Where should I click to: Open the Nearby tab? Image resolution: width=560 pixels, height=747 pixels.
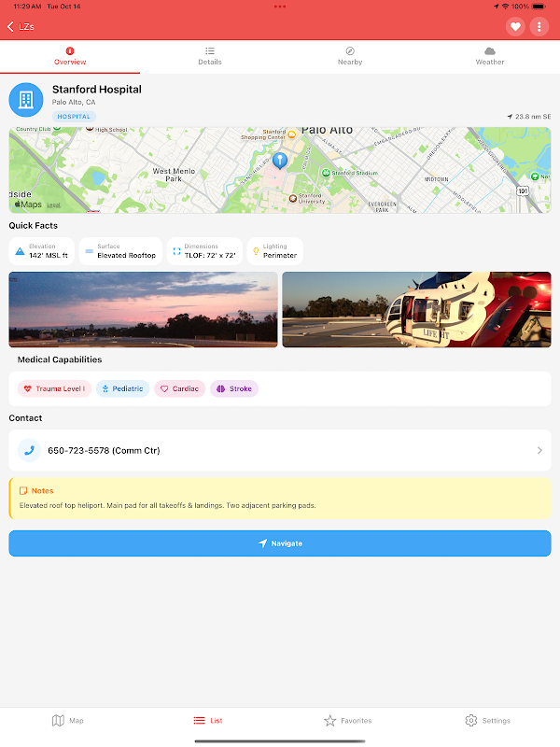(350, 56)
